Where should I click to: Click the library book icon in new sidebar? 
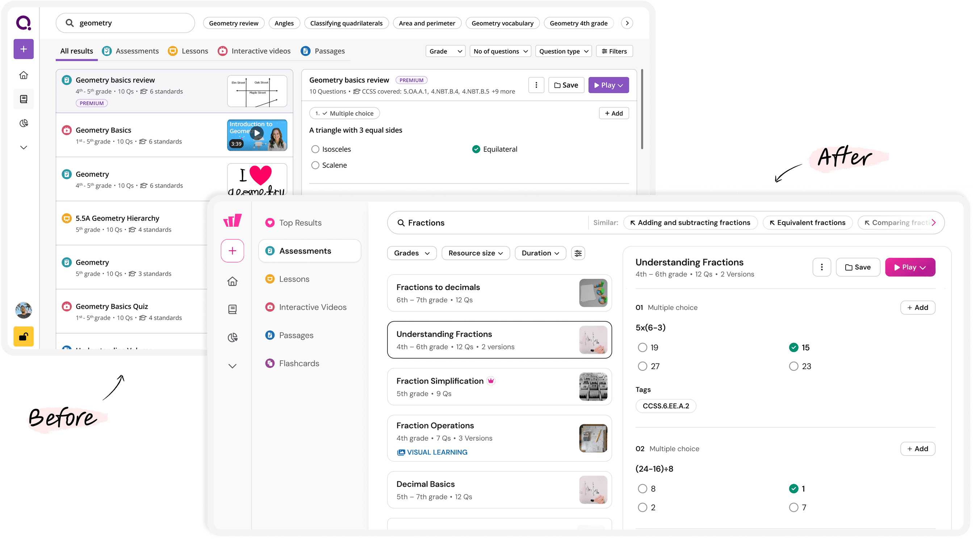232,309
